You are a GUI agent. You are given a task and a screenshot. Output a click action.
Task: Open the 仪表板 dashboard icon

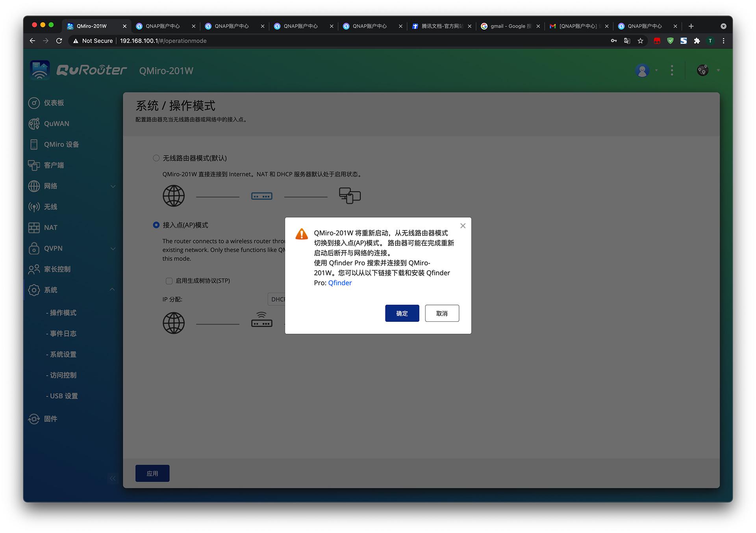click(x=35, y=103)
